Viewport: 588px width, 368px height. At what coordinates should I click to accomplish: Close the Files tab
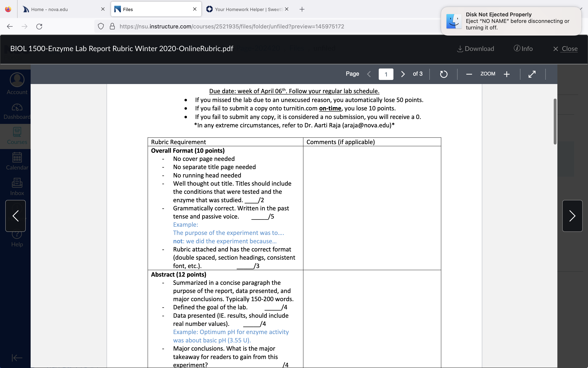[x=195, y=9]
